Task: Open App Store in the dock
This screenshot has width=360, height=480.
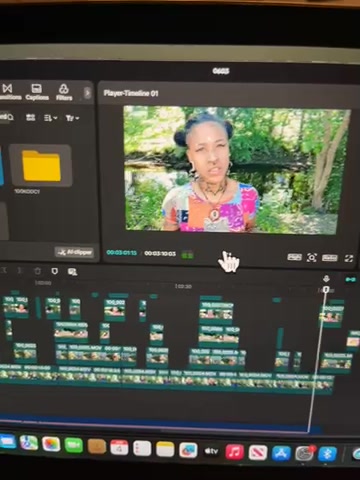Action: 281,454
